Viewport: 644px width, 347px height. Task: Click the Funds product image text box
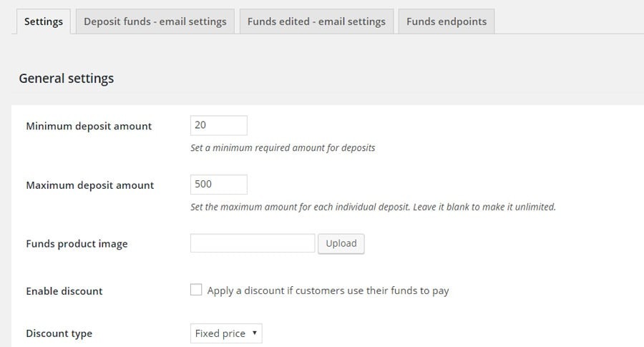tap(253, 243)
